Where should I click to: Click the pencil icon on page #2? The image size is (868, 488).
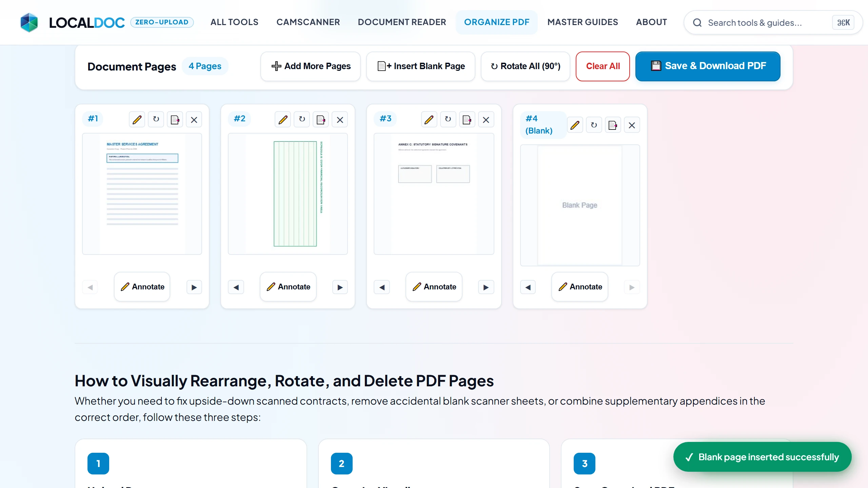coord(283,119)
